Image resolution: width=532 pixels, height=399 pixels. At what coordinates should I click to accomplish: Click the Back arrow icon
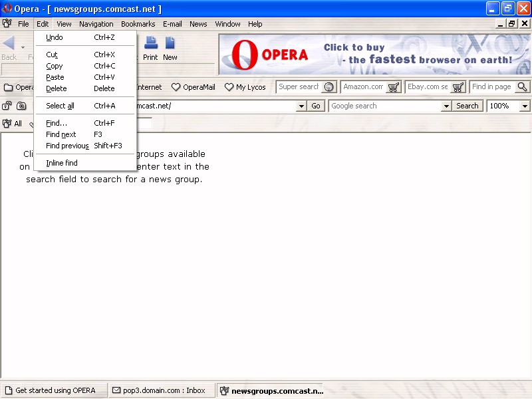click(9, 43)
